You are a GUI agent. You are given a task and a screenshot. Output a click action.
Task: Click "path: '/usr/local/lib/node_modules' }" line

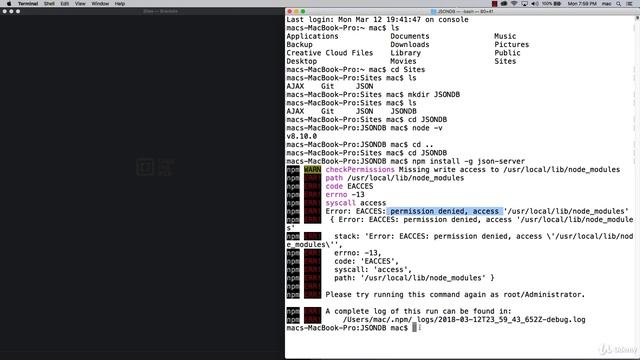click(x=414, y=278)
